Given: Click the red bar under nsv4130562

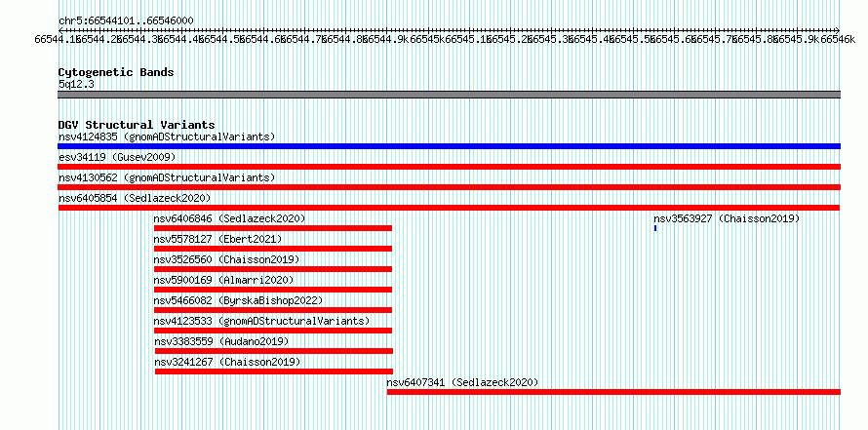Looking at the screenshot, I should pyautogui.click(x=449, y=187).
